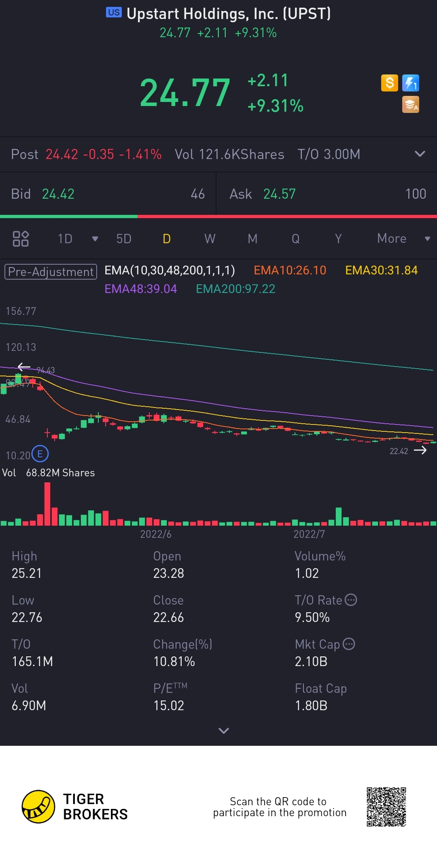
Task: Tap the Open 23.28 value
Action: click(x=169, y=573)
